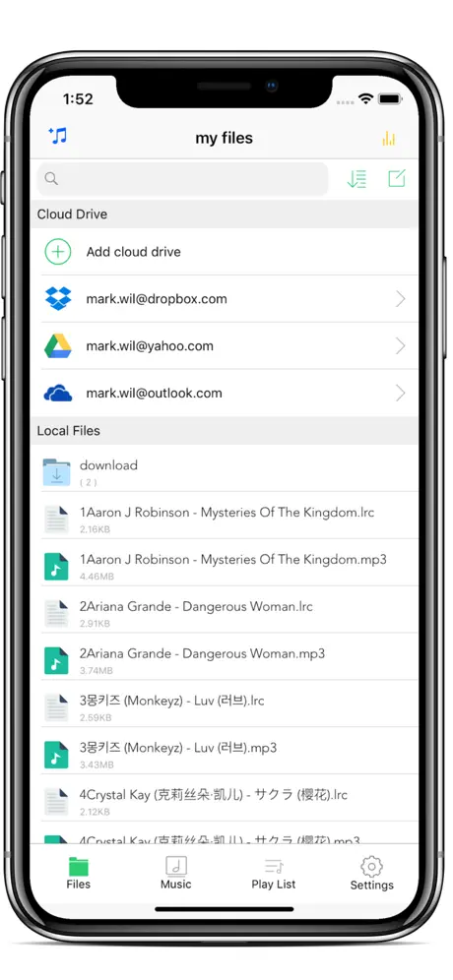Tap the edit pencil square icon
Viewport: 453px width, 980px height.
397,179
